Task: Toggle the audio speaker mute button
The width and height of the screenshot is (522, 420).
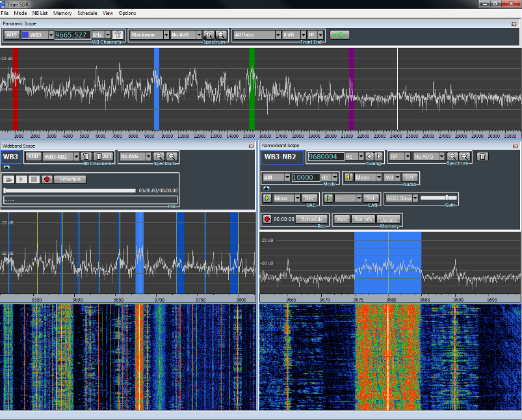Action: tap(348, 177)
